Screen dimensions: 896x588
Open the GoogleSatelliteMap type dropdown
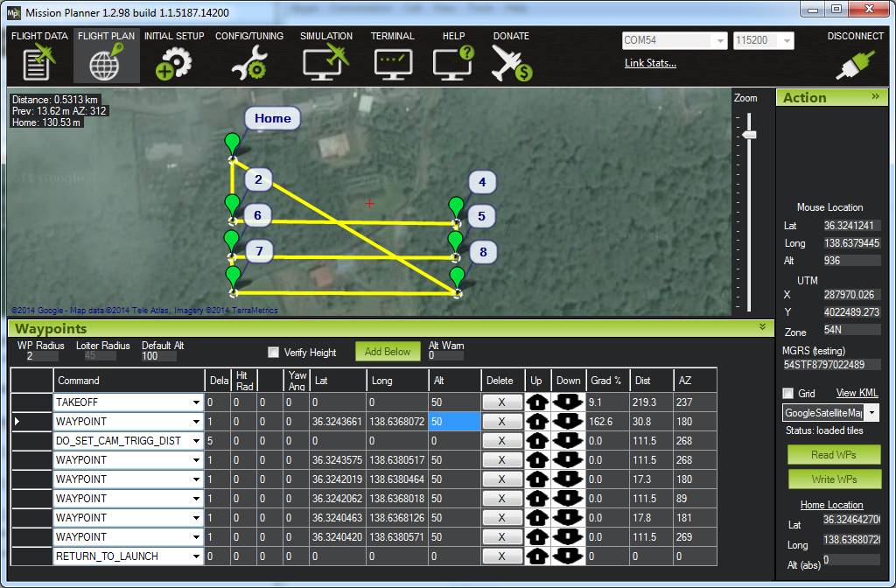872,413
